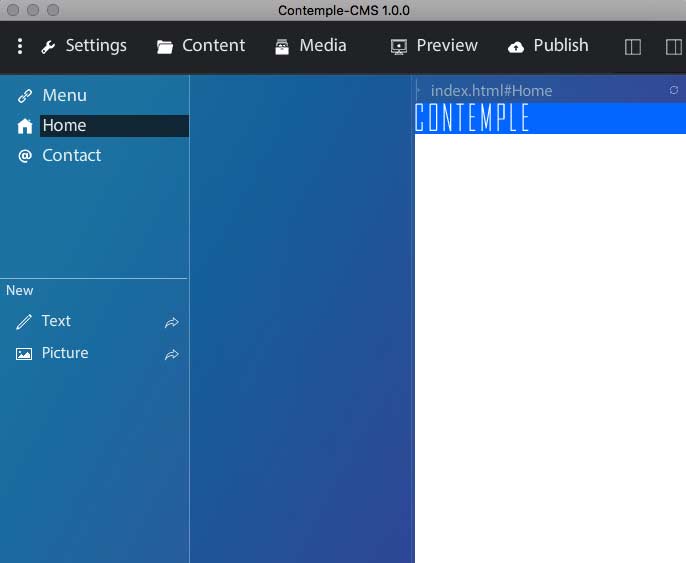The height and width of the screenshot is (563, 686).
Task: Toggle the right panel layout icon
Action: pos(673,47)
